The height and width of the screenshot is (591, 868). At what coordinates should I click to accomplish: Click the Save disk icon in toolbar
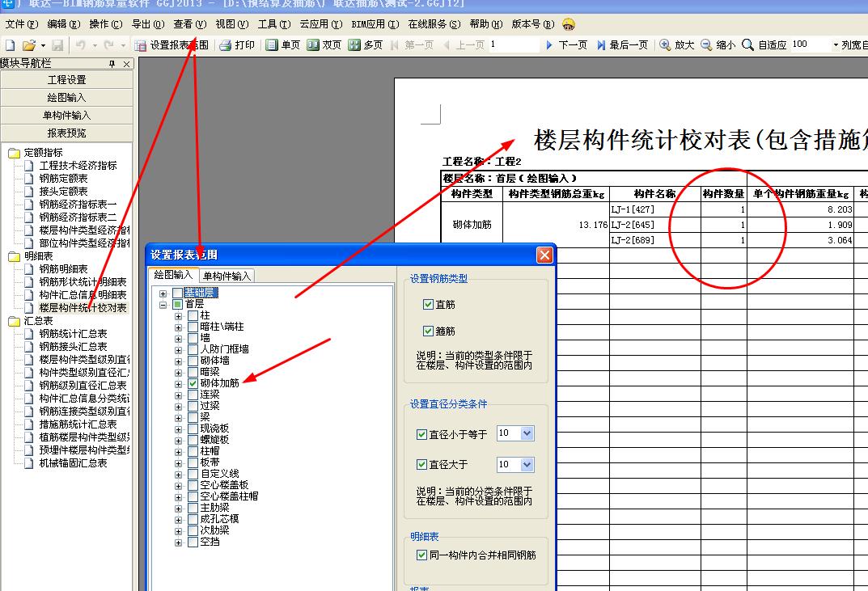point(57,45)
